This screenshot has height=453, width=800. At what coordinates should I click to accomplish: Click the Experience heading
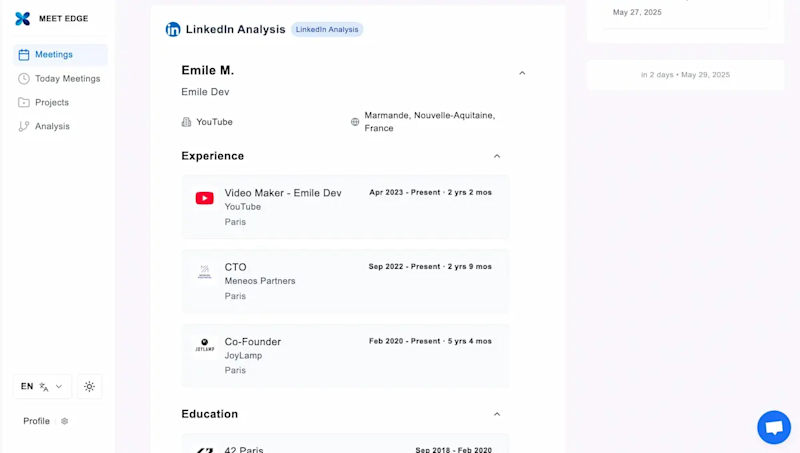213,156
